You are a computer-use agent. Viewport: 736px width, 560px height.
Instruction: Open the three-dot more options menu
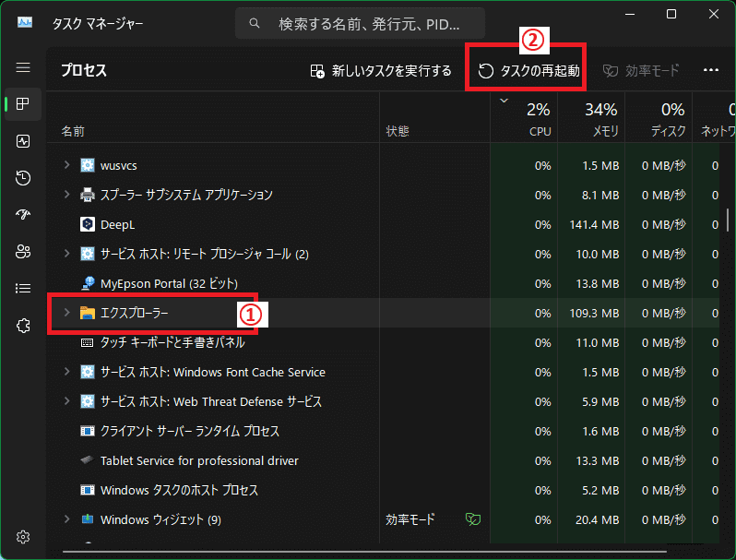[710, 70]
